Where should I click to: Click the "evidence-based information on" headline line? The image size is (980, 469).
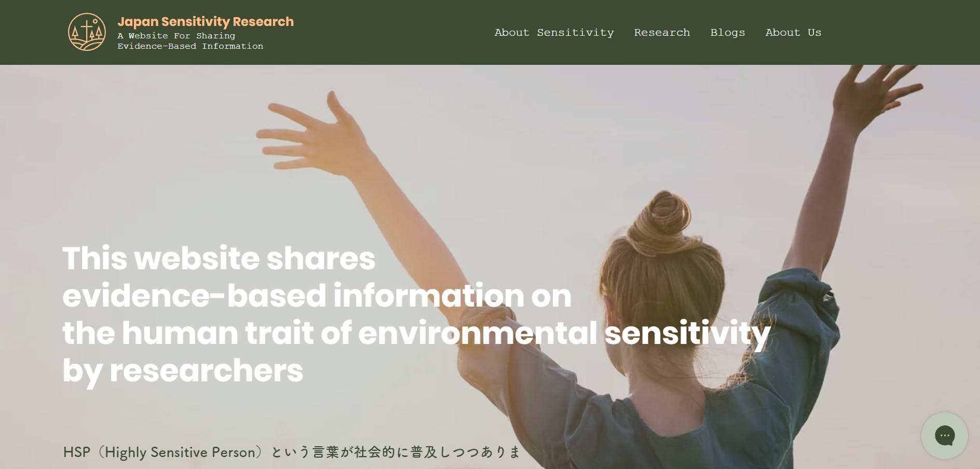click(x=317, y=295)
